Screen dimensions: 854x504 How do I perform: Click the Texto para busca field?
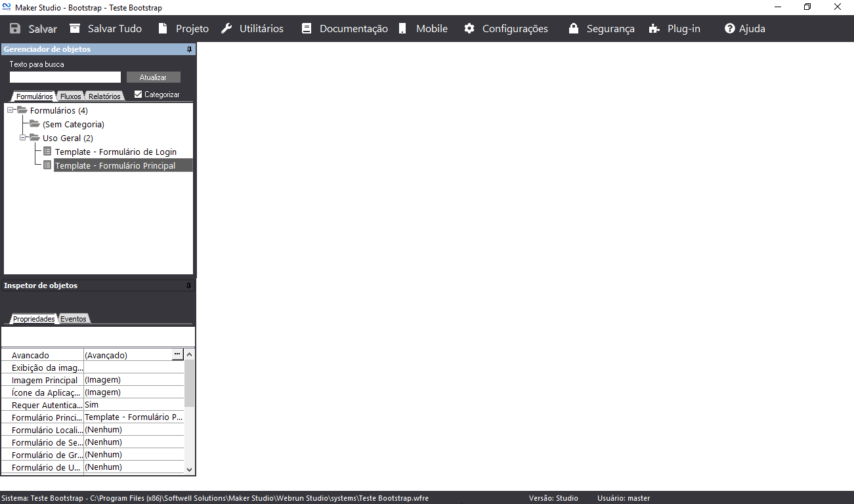[x=65, y=77]
